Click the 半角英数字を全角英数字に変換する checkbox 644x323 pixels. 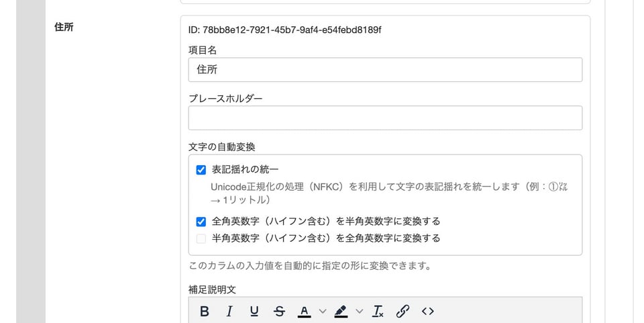click(201, 238)
